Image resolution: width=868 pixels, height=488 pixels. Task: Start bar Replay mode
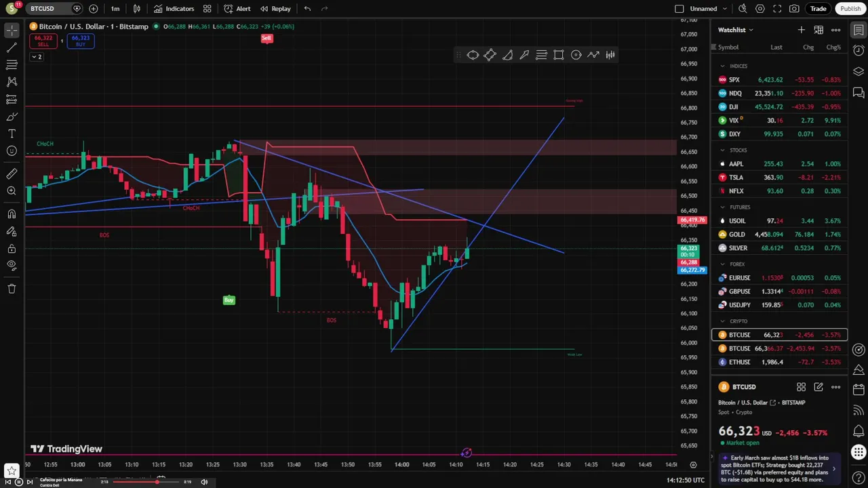click(x=275, y=9)
